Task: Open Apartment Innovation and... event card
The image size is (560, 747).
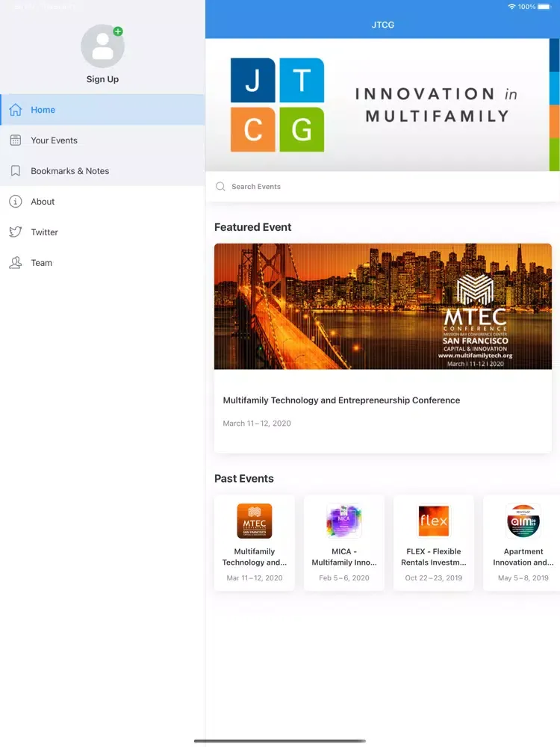Action: 521,543
